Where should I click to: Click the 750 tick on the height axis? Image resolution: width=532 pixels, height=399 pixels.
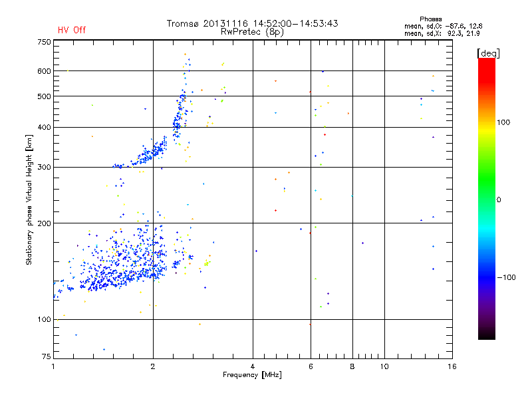click(x=43, y=42)
